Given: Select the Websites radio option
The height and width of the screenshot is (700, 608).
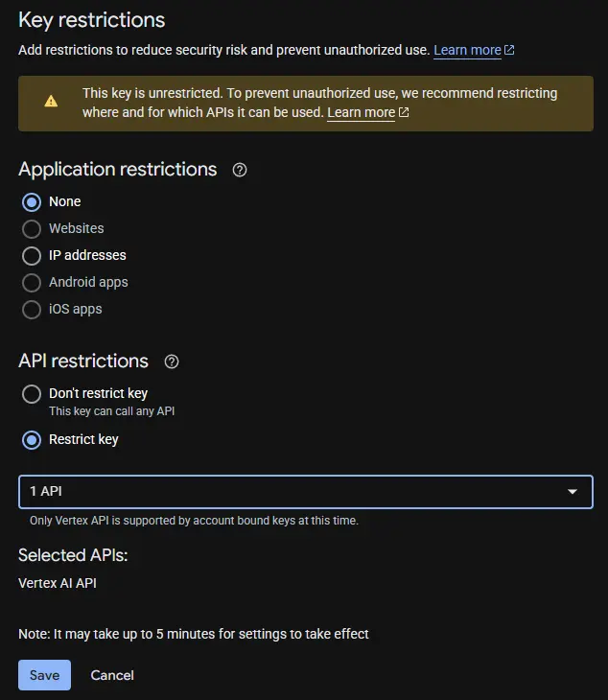Looking at the screenshot, I should 32,229.
